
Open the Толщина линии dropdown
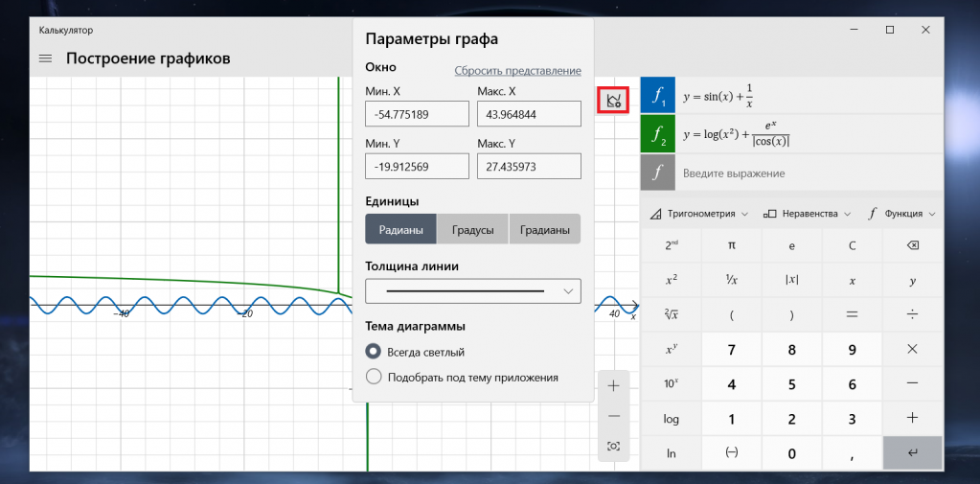pyautogui.click(x=473, y=291)
